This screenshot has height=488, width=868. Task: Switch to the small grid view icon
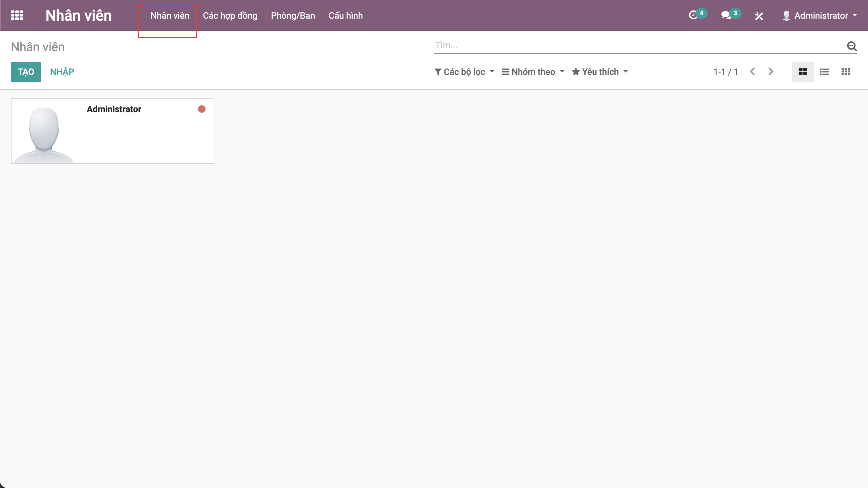(846, 72)
